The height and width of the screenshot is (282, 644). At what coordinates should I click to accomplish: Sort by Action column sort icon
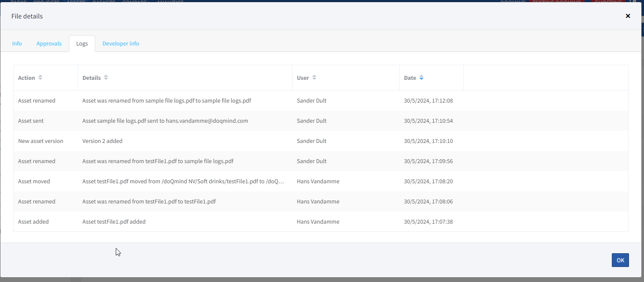[x=40, y=78]
